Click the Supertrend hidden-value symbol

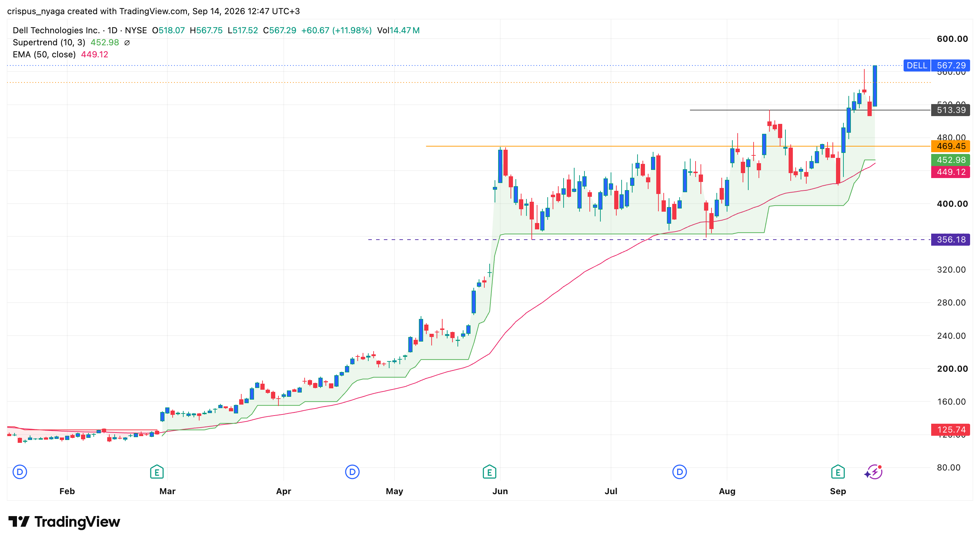point(127,42)
